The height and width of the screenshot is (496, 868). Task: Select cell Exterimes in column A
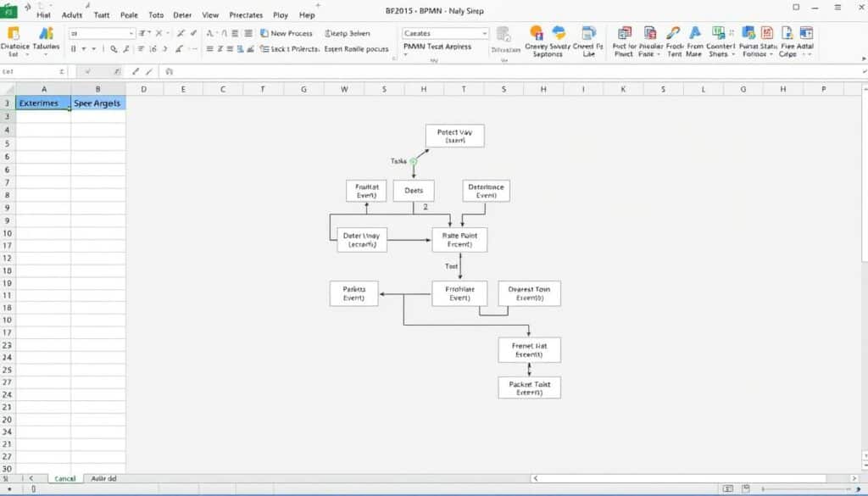[43, 103]
